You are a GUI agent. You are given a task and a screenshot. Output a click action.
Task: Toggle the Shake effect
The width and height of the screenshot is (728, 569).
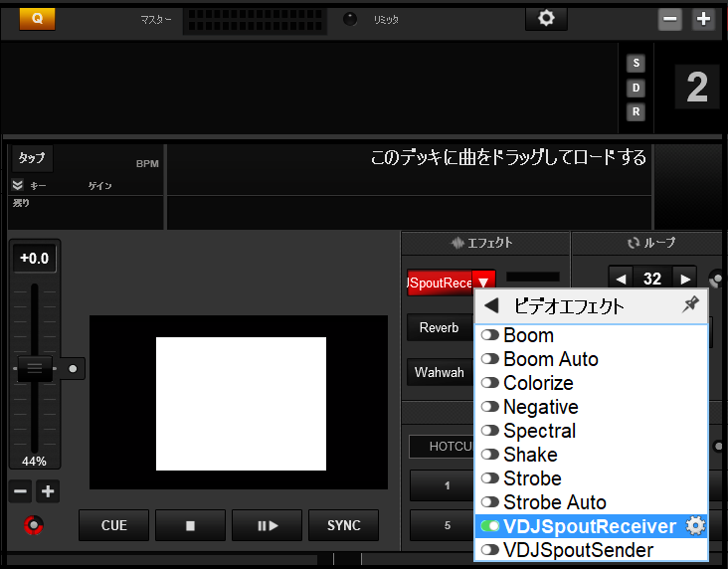point(490,454)
